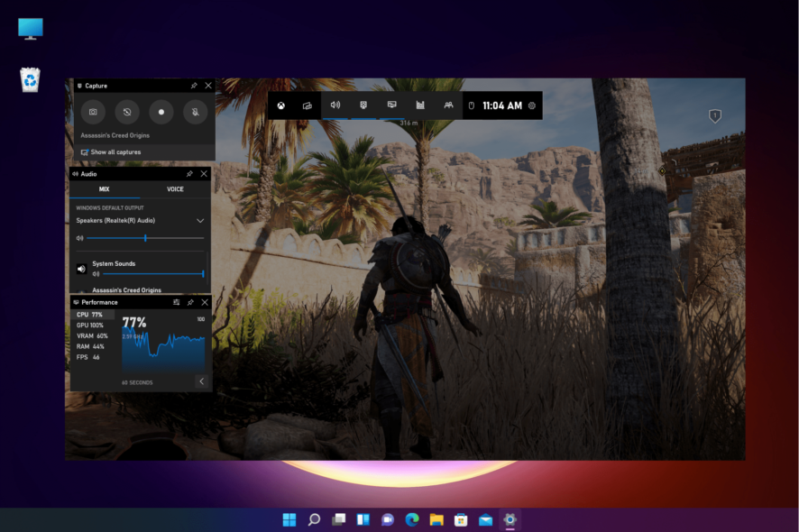This screenshot has height=532, width=799.
Task: Open taskbar Search
Action: click(x=314, y=519)
